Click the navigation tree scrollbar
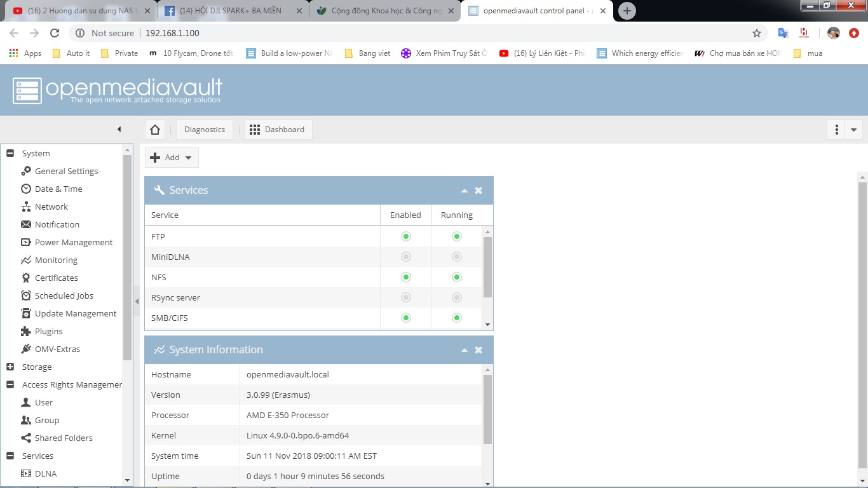 pos(128,258)
